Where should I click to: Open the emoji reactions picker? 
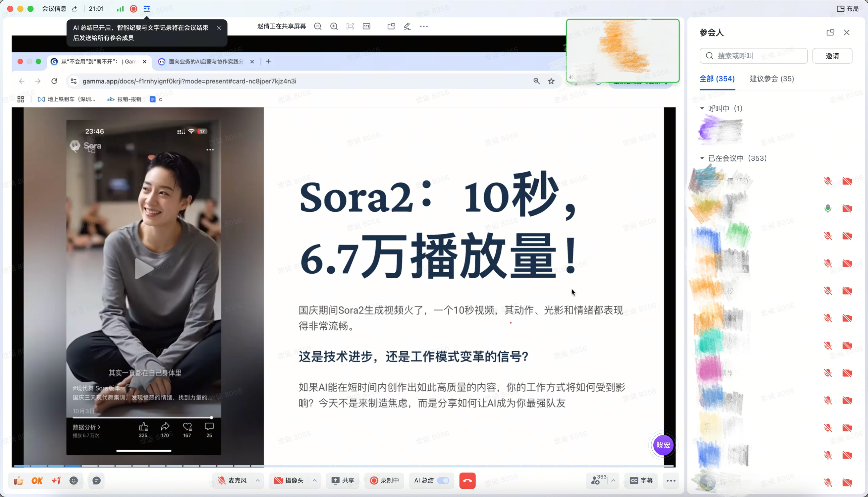coord(74,481)
